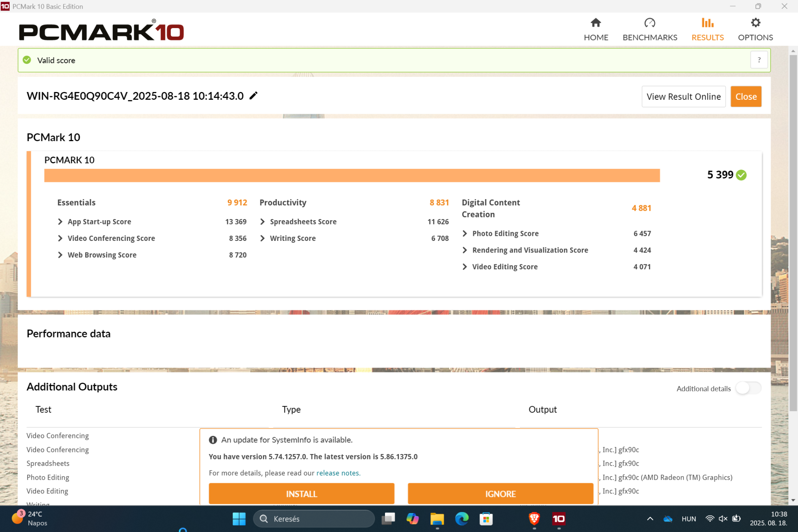The image size is (798, 532).
Task: Click View Result Online button
Action: point(683,96)
